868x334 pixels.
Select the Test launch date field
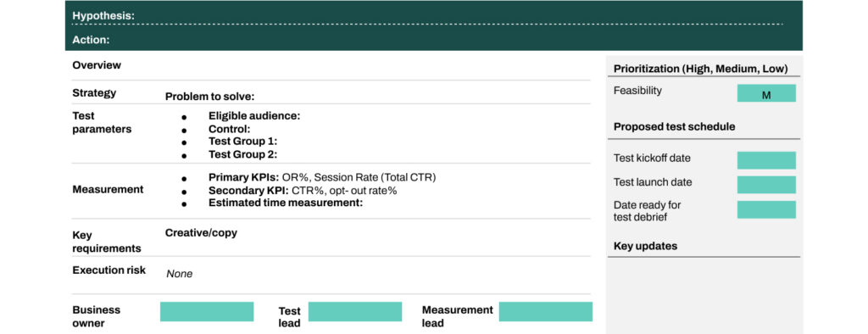pos(766,185)
